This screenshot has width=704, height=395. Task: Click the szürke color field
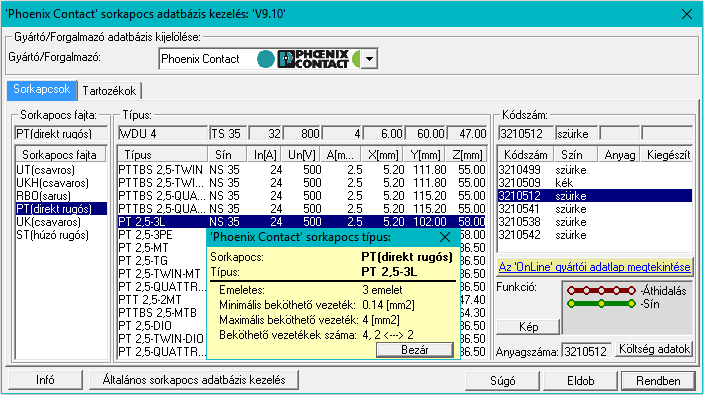coord(576,134)
